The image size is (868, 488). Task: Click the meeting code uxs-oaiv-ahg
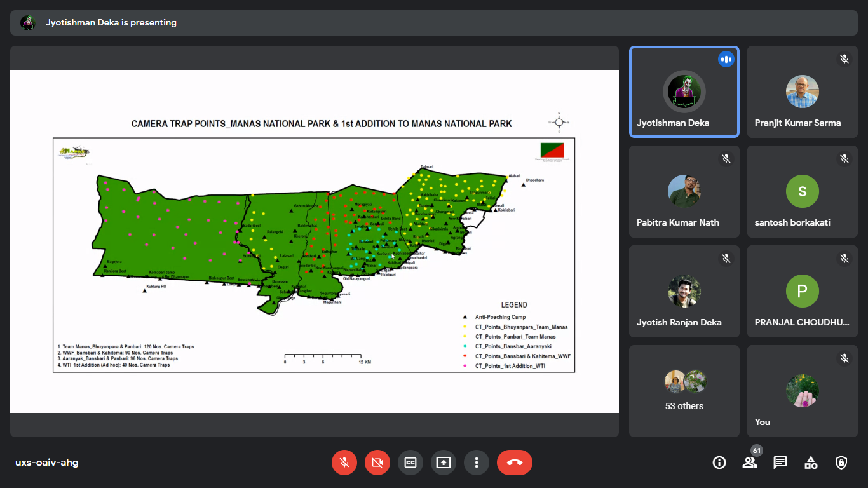click(x=47, y=463)
